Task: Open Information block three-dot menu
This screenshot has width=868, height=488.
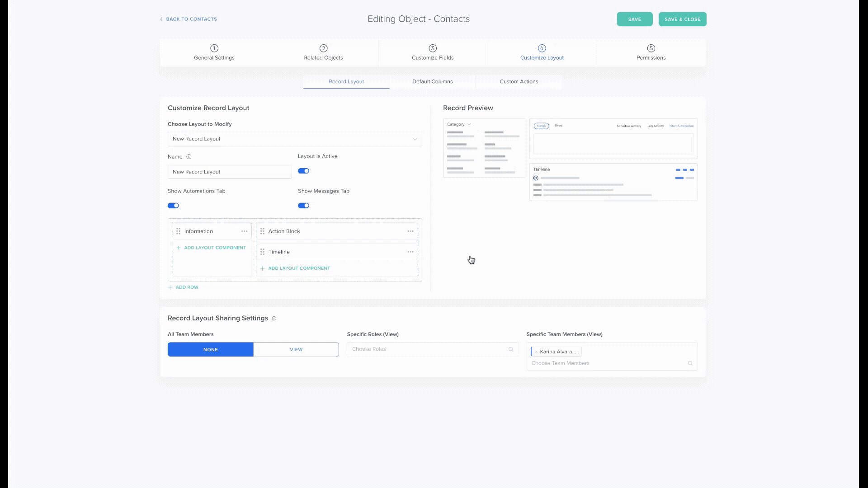Action: click(244, 231)
